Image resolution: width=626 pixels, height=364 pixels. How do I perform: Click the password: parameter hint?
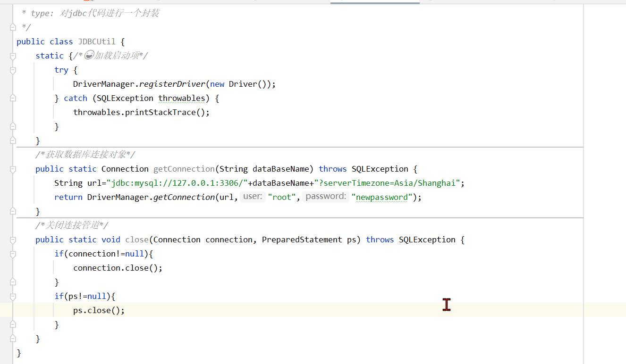click(326, 197)
